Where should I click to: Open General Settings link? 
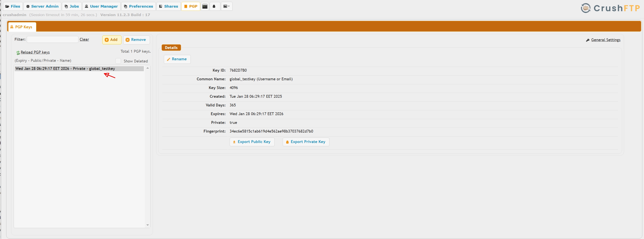pyautogui.click(x=606, y=40)
